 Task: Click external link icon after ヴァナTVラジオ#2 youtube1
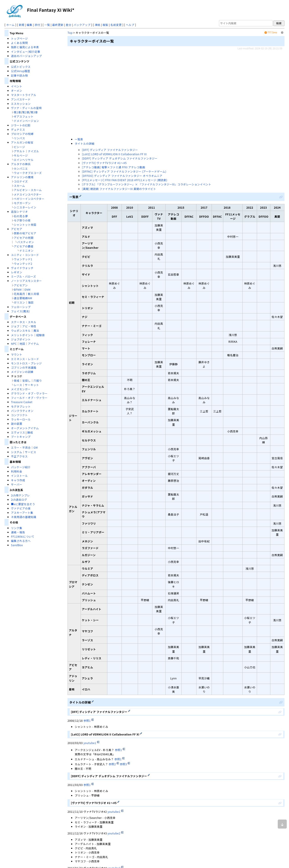pyautogui.click(x=122, y=811)
